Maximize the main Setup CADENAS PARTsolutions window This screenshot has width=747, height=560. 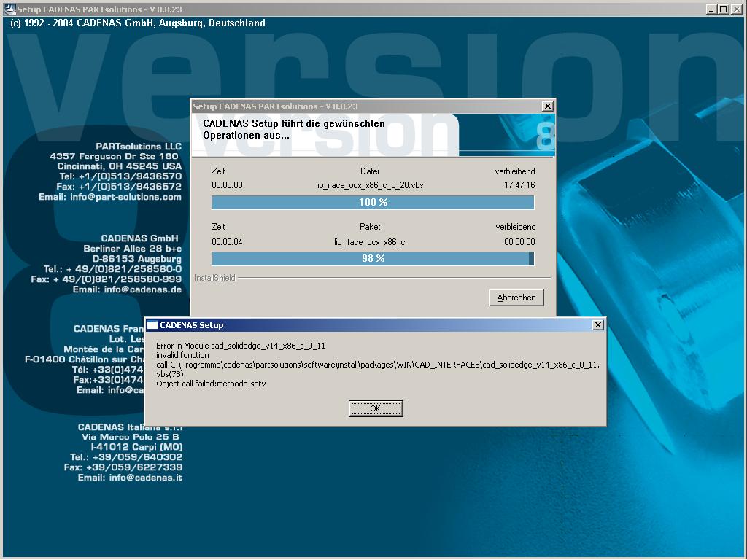(x=723, y=9)
